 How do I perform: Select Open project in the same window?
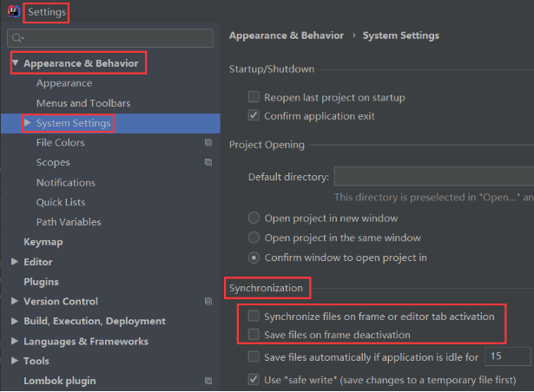pyautogui.click(x=254, y=238)
